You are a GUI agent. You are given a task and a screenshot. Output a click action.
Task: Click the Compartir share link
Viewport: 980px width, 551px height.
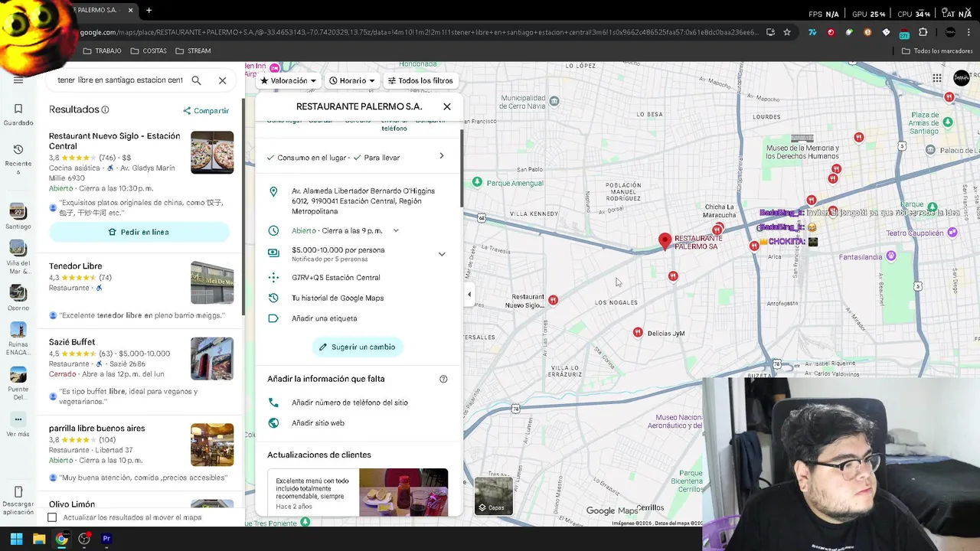[206, 110]
